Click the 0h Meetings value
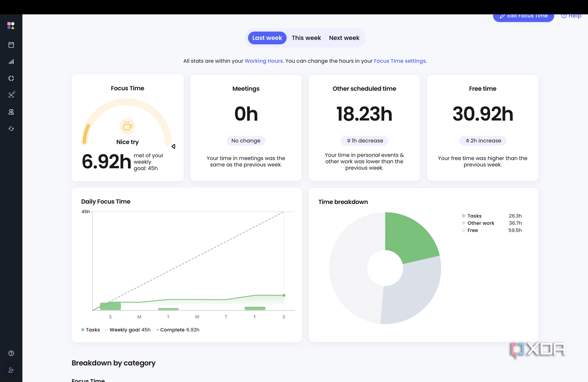This screenshot has height=382, width=588. (246, 114)
